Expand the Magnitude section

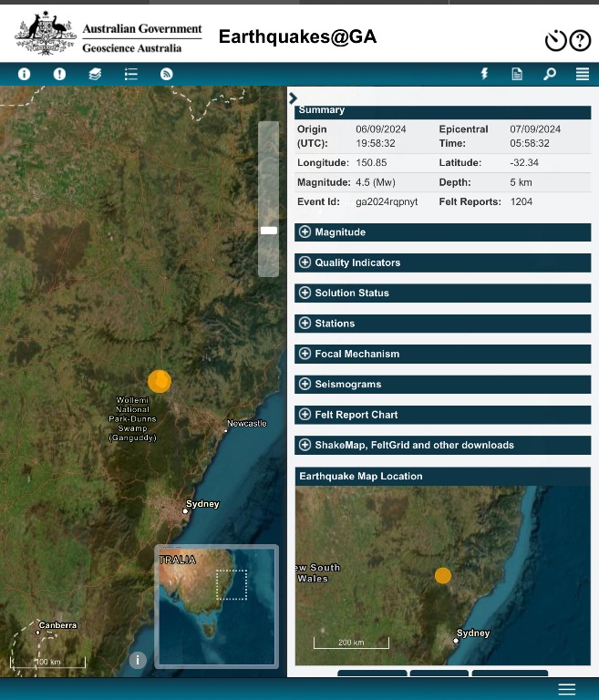(443, 232)
